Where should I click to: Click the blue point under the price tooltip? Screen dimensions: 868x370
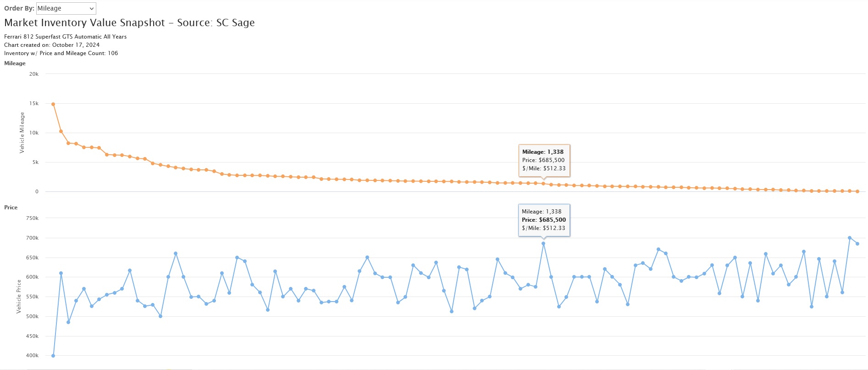pyautogui.click(x=543, y=244)
